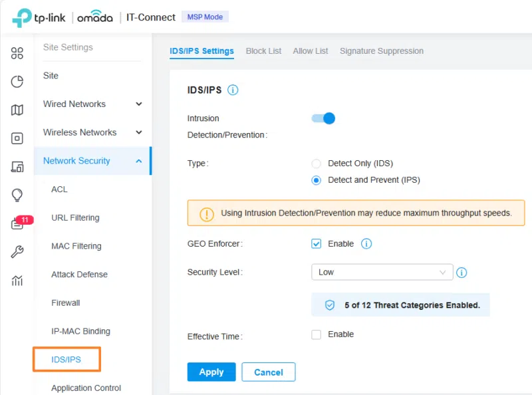The image size is (532, 395).
Task: Uncheck the GEO Enforcer Enable checkbox
Action: coord(317,243)
